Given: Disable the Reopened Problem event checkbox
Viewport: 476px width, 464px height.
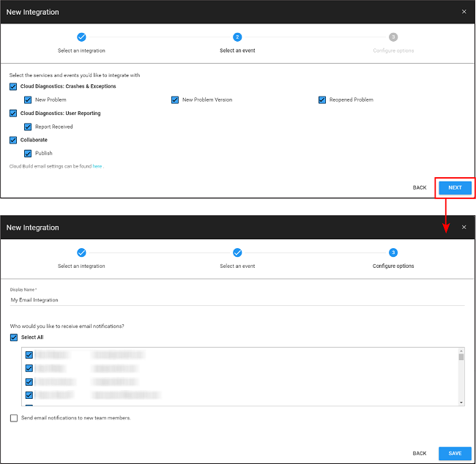Looking at the screenshot, I should (322, 100).
